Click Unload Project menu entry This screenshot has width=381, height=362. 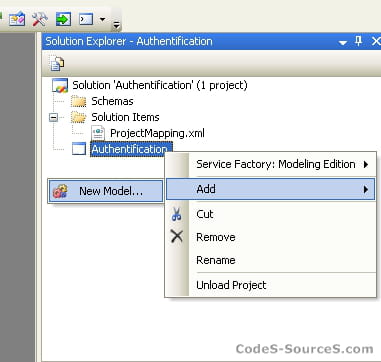click(231, 285)
